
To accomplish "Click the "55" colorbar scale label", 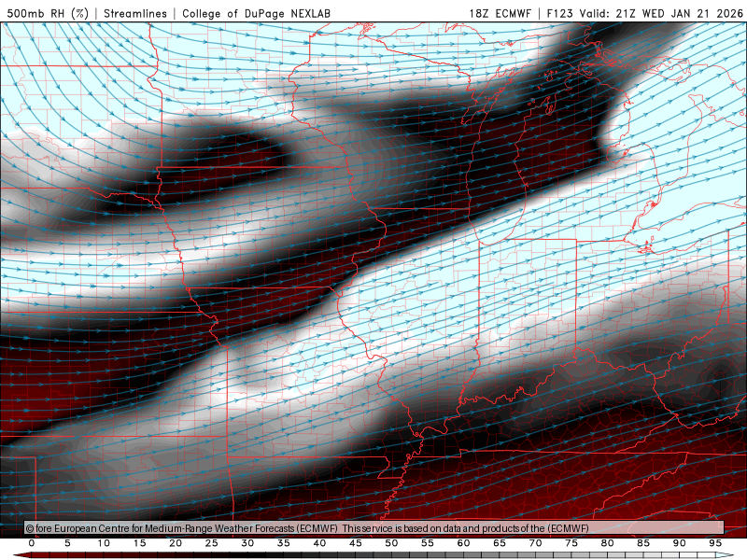I will 428,543.
